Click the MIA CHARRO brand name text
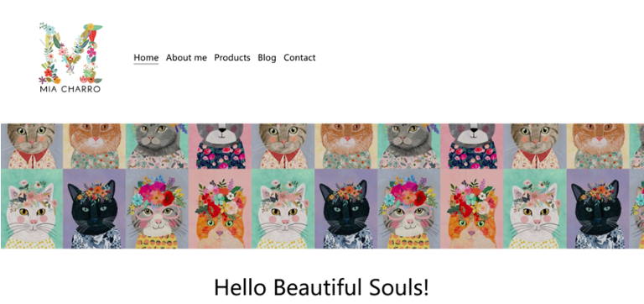 (70, 89)
